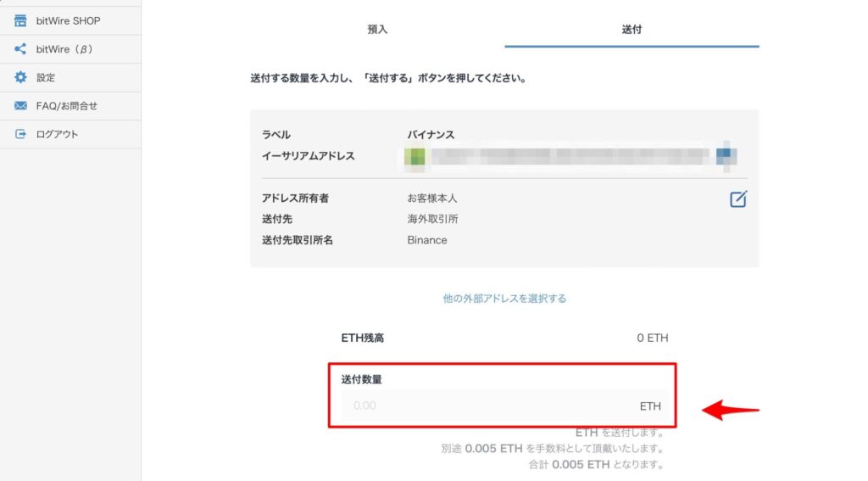Screen dimensions: 868x481
Task: Open the bitWire SHOP menu label
Action: coord(68,20)
